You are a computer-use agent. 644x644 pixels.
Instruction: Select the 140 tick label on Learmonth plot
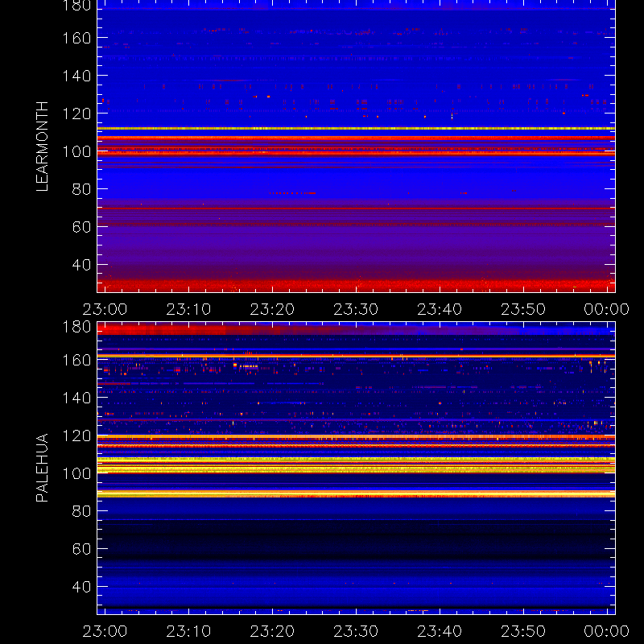[x=76, y=76]
